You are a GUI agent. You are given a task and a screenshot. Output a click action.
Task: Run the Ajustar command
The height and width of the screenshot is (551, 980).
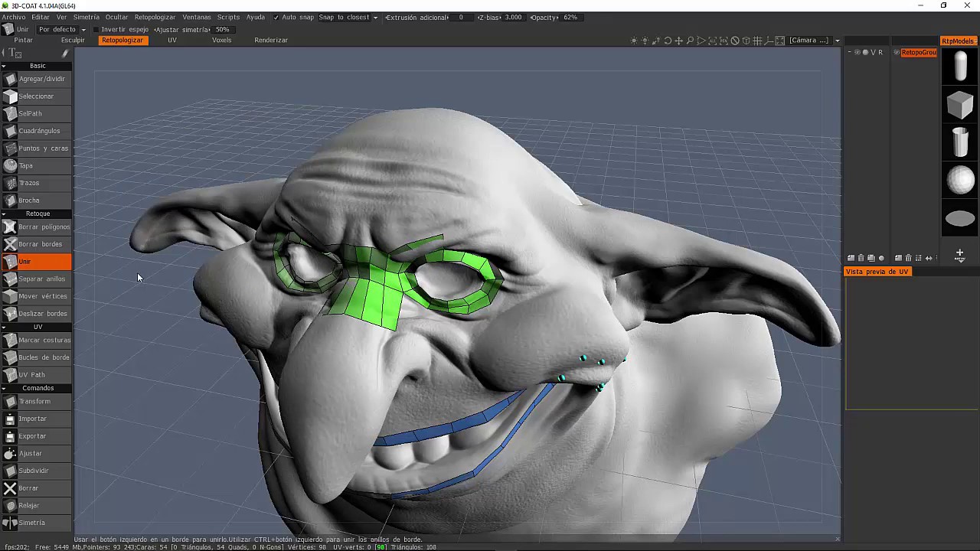(36, 453)
